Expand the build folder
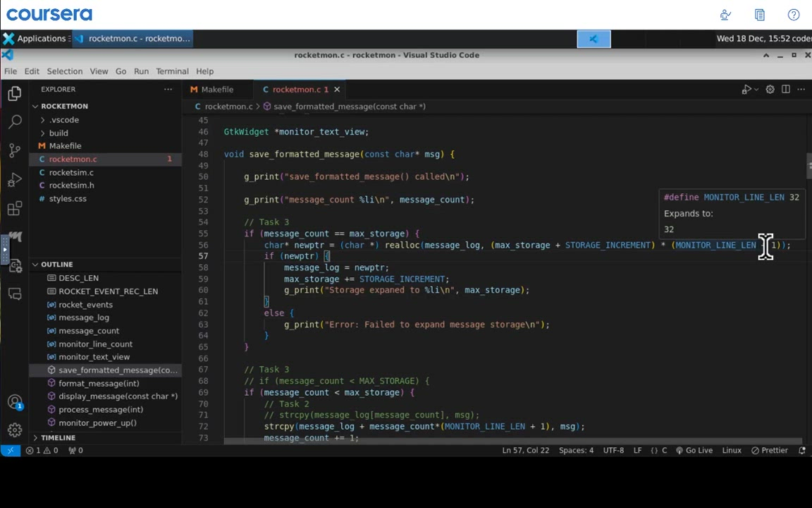 [x=59, y=133]
